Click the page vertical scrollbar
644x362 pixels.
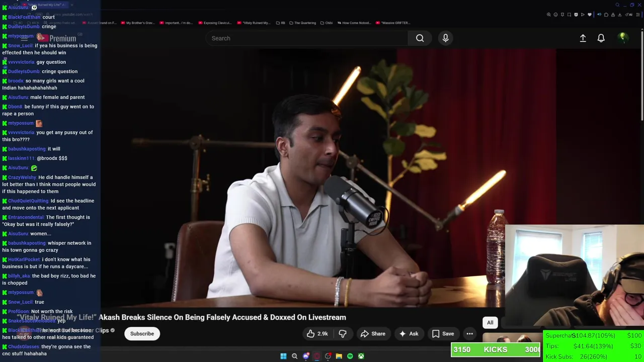click(641, 75)
